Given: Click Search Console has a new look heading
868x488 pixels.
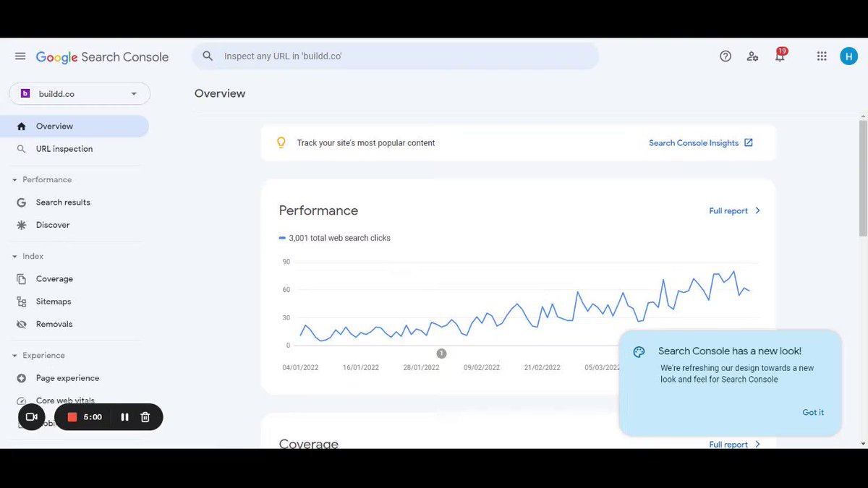Looking at the screenshot, I should (x=730, y=351).
